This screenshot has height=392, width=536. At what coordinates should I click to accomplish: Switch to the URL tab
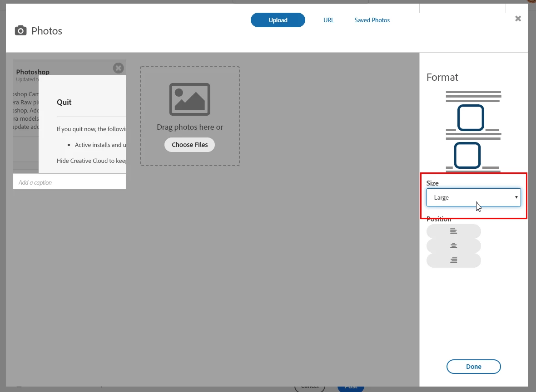(x=328, y=20)
